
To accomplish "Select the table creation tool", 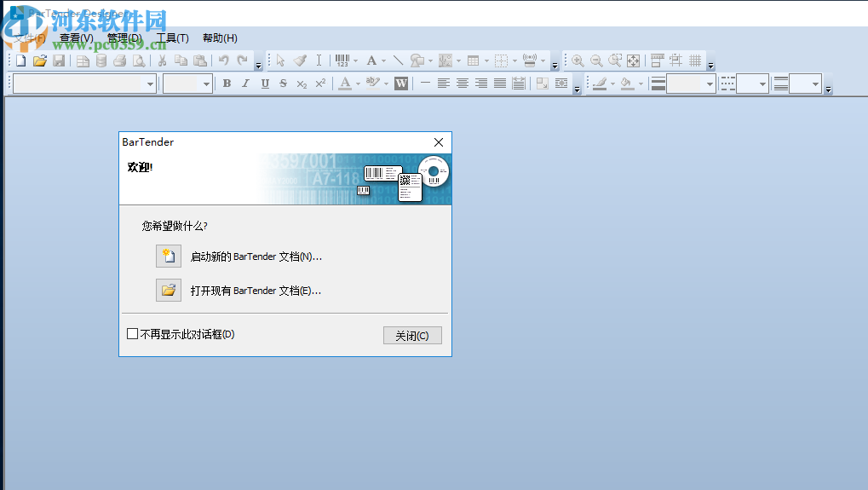I will click(474, 61).
